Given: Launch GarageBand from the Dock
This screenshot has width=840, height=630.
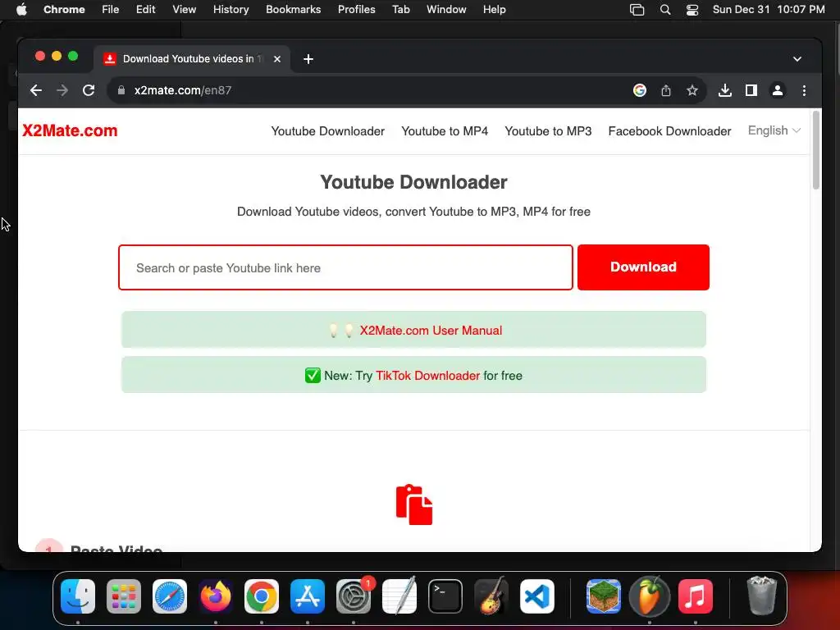Looking at the screenshot, I should (x=491, y=596).
